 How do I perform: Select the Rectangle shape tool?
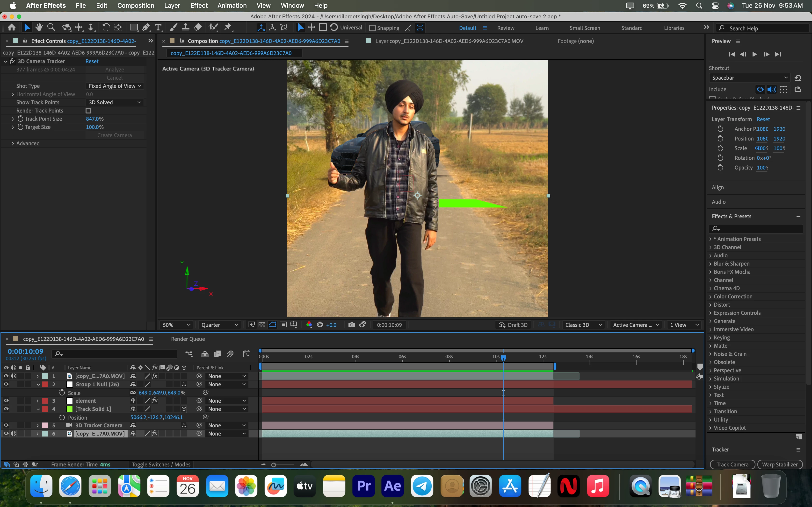click(x=134, y=28)
